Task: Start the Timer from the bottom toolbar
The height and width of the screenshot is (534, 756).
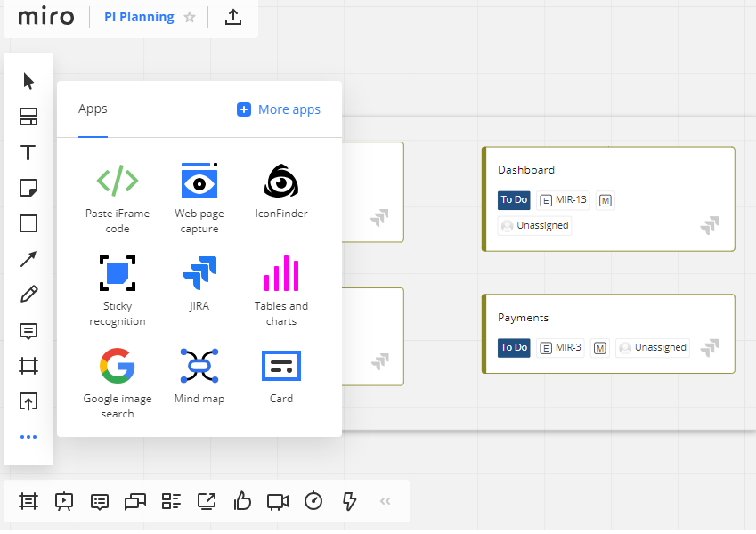Action: (313, 501)
